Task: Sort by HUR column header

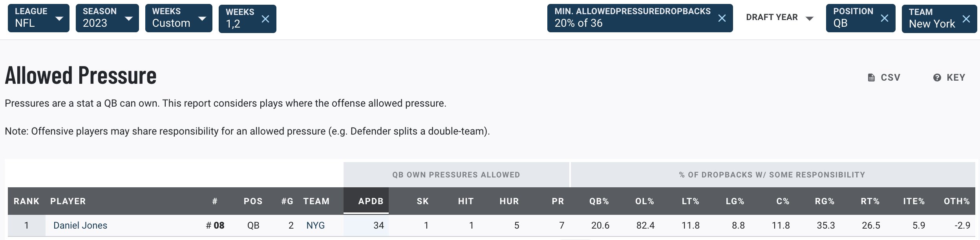Action: pos(509,201)
